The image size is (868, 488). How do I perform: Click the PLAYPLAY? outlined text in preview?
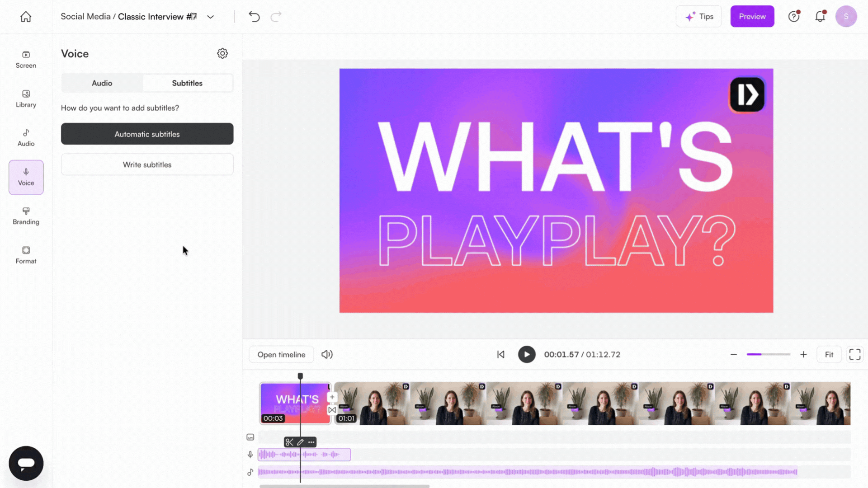pyautogui.click(x=557, y=240)
